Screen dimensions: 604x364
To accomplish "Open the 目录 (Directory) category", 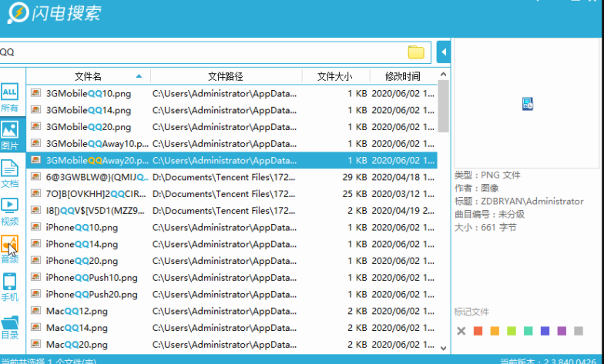I will tap(10, 326).
